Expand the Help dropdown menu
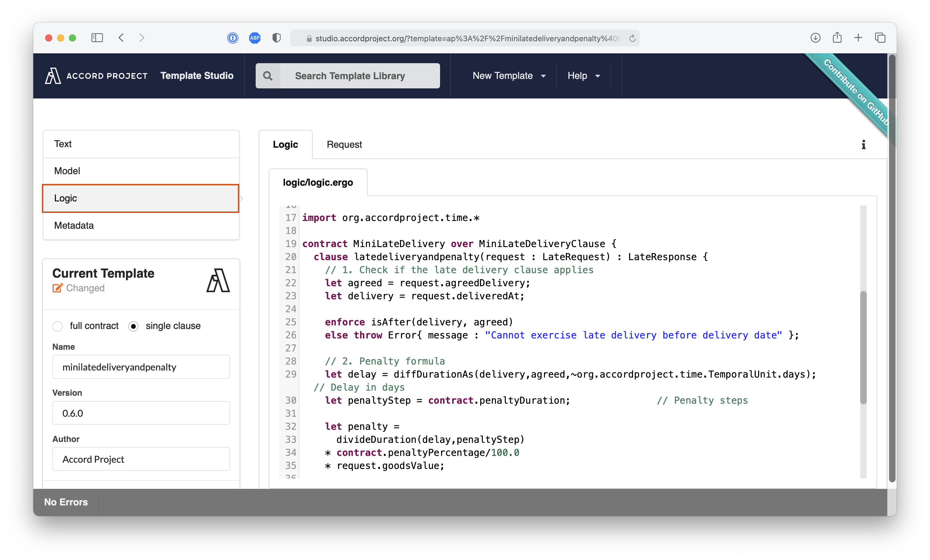This screenshot has height=560, width=930. (583, 76)
